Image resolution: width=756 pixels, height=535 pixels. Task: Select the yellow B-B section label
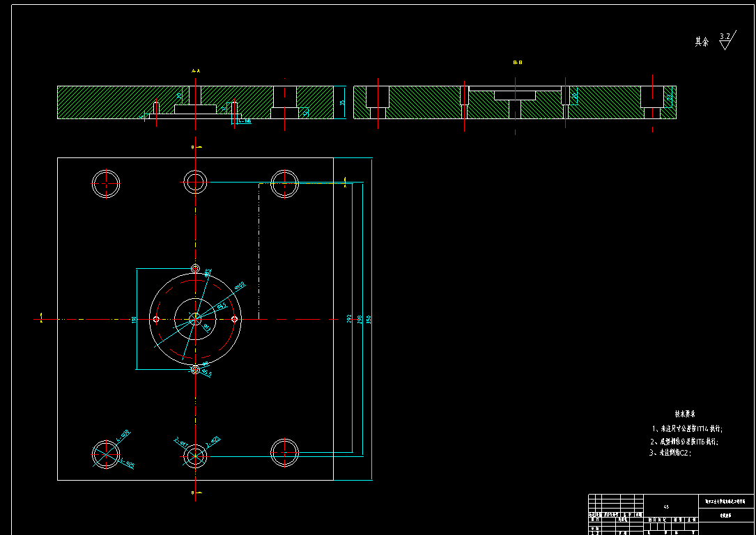(x=518, y=62)
